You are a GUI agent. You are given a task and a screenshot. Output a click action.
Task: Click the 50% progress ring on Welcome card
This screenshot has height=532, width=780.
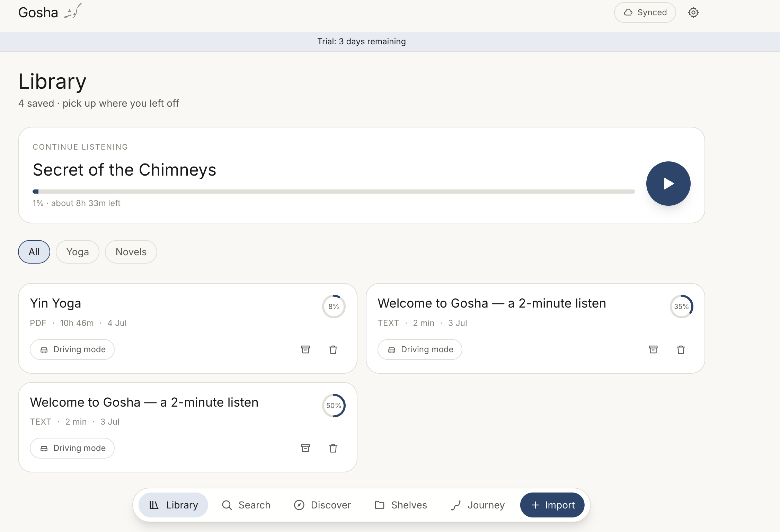pyautogui.click(x=334, y=406)
